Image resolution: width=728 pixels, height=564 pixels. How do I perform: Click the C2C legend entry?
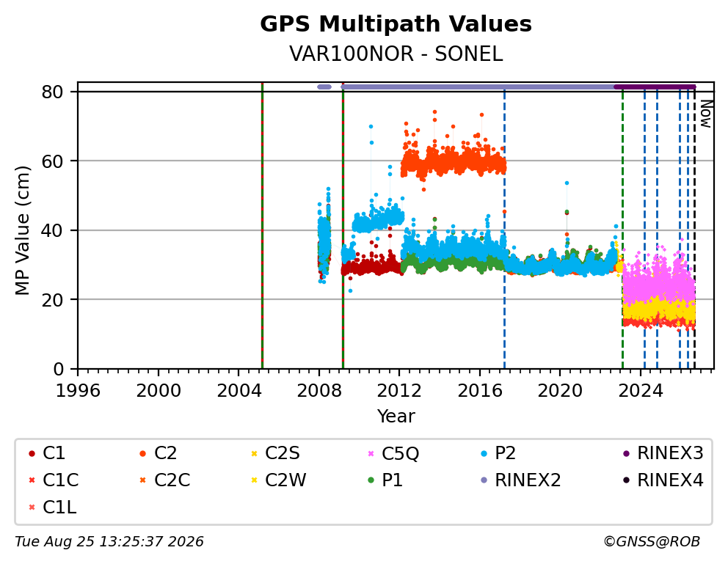(x=165, y=480)
